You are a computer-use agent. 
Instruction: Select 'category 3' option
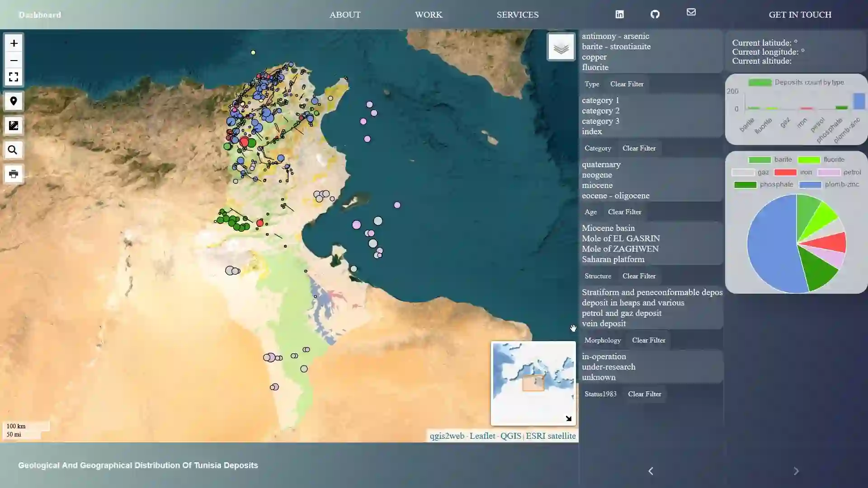(x=600, y=121)
